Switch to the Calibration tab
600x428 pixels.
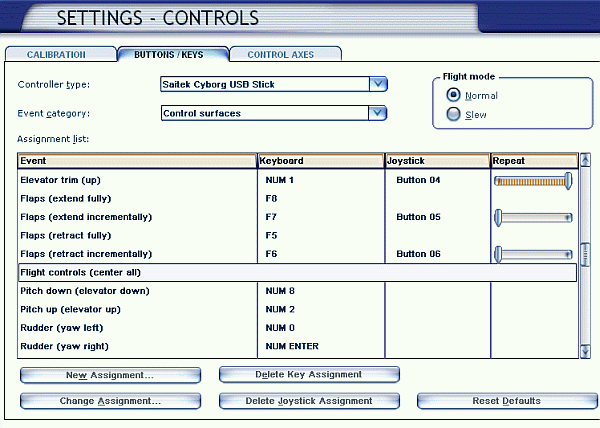(60, 54)
